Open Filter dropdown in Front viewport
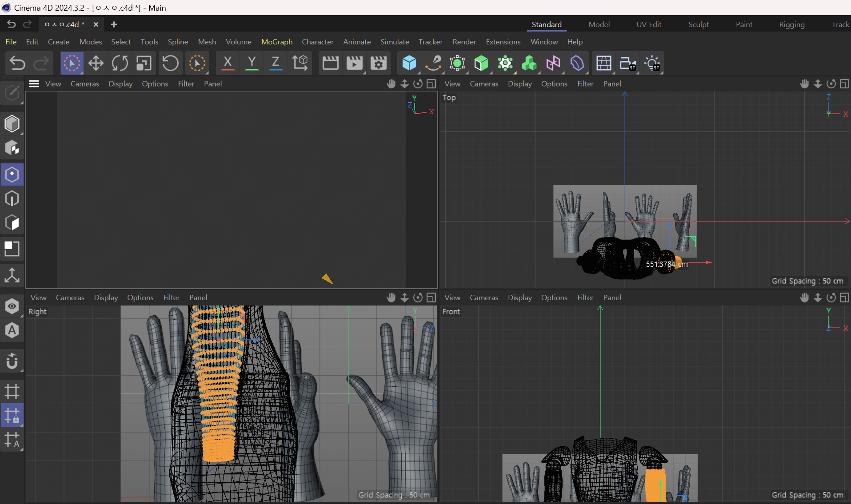 pyautogui.click(x=585, y=298)
